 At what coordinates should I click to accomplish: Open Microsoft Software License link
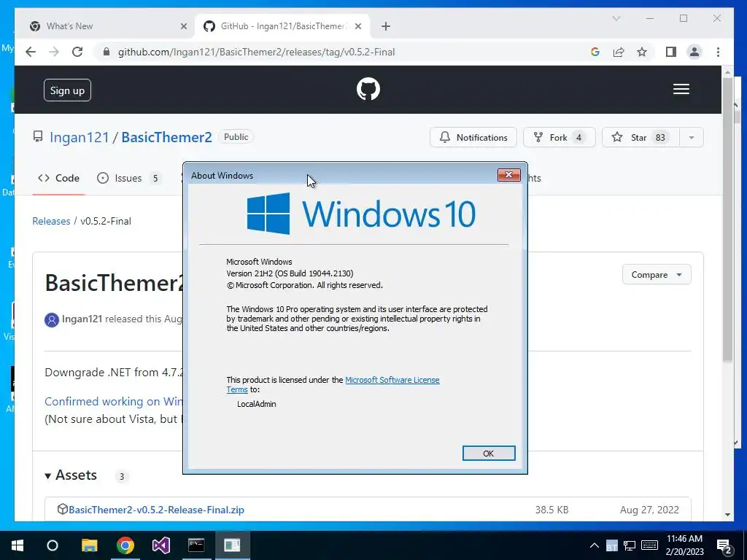(392, 380)
